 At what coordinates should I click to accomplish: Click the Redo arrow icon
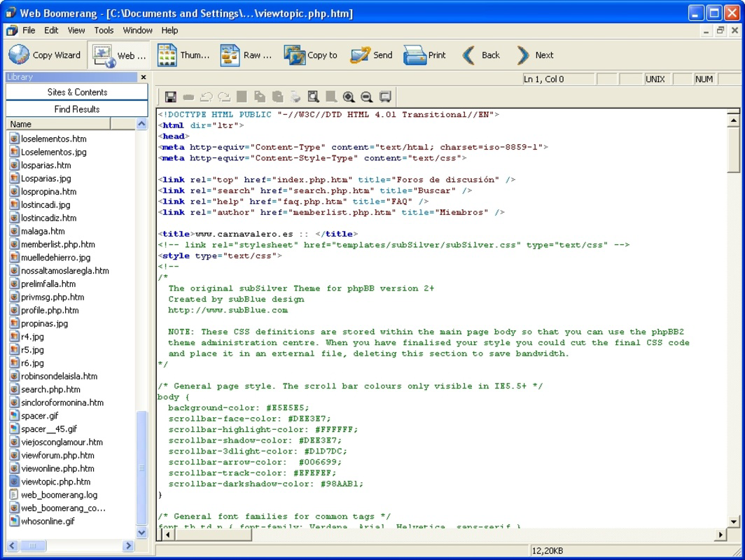pyautogui.click(x=224, y=97)
